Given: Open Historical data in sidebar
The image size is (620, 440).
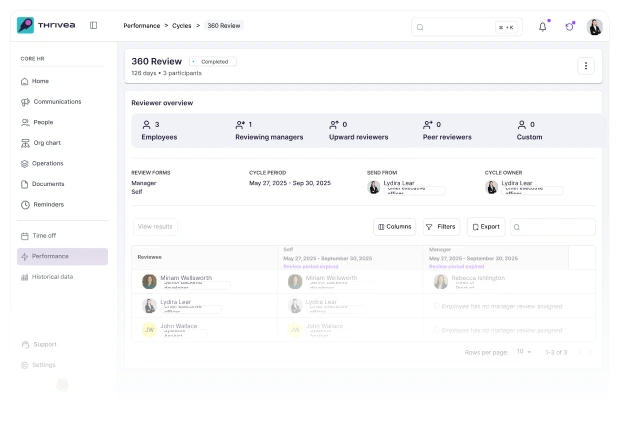Looking at the screenshot, I should (52, 277).
